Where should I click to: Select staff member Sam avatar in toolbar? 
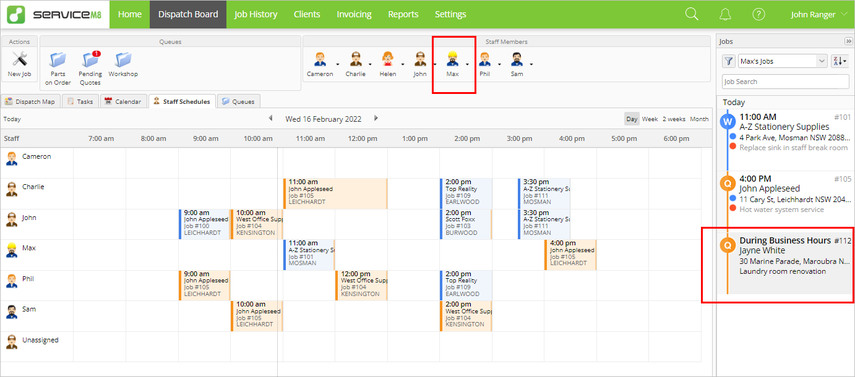(x=516, y=59)
